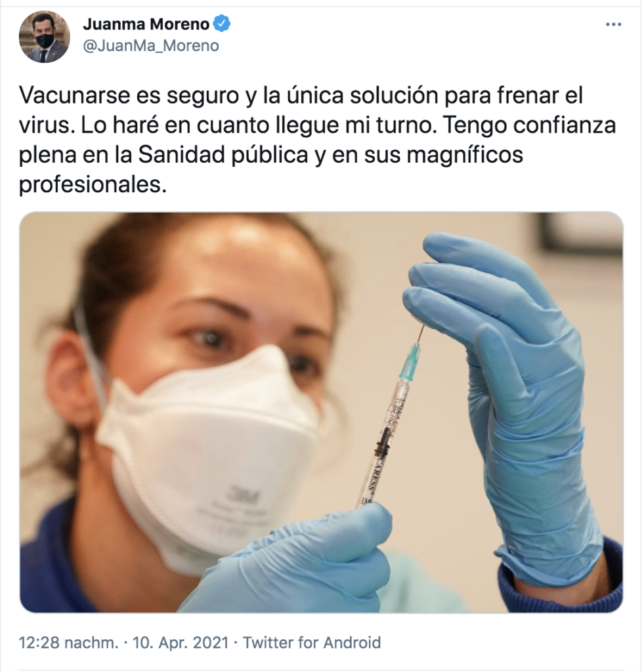This screenshot has height=672, width=644.
Task: Click the tweet text starting with Vacunarse
Action: pos(317,140)
